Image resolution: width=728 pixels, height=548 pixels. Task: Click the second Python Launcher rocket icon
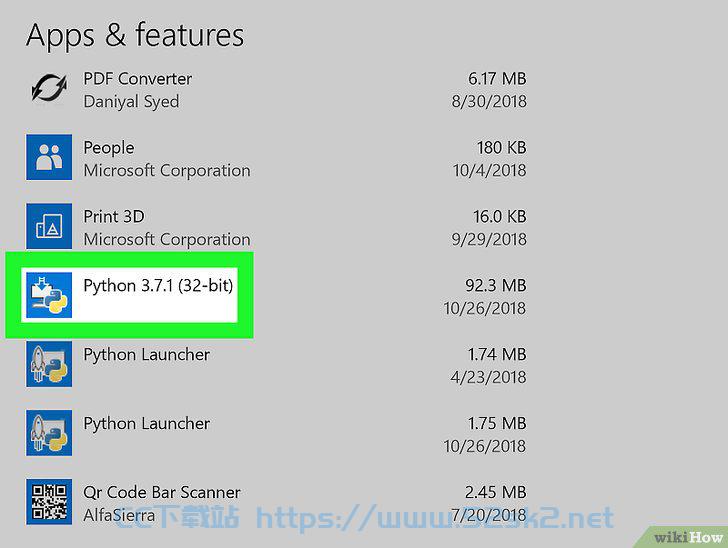49,433
